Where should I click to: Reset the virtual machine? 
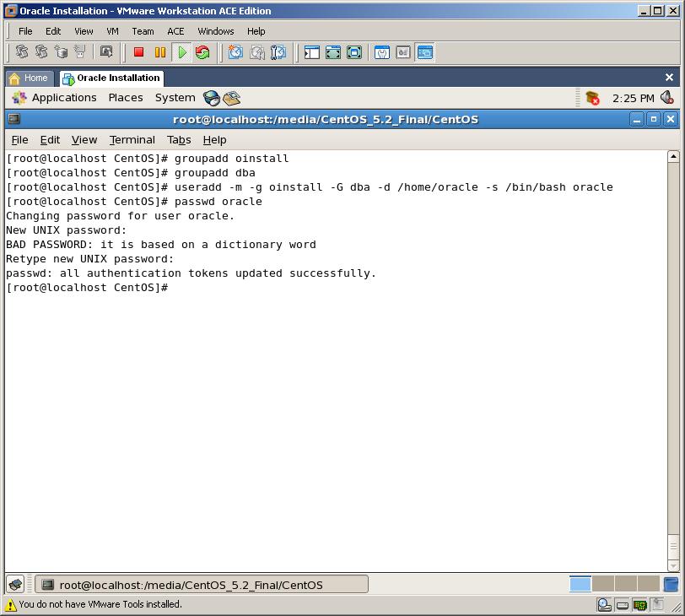point(202,52)
